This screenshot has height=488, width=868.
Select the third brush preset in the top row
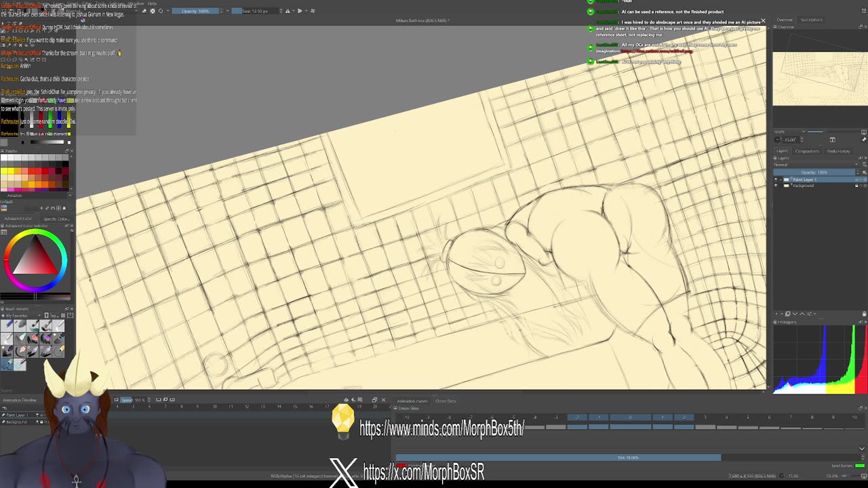point(33,326)
